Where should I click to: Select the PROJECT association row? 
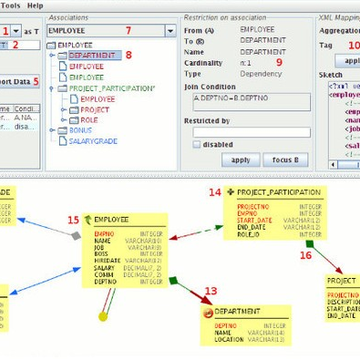pos(95,110)
